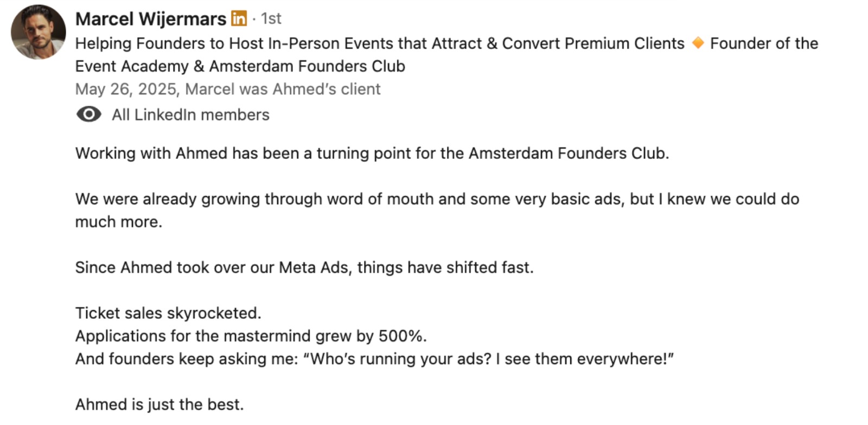
Task: Click the 'We were already growing' sentence
Action: click(437, 199)
